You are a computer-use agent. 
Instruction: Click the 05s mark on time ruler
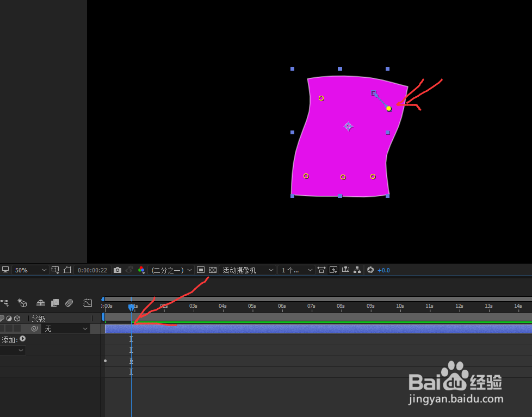252,306
